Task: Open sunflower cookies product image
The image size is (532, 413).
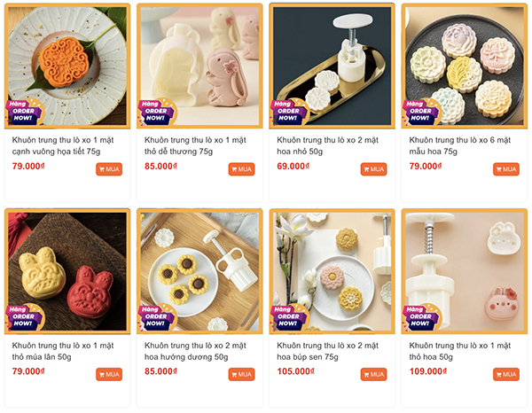Action: (199, 271)
